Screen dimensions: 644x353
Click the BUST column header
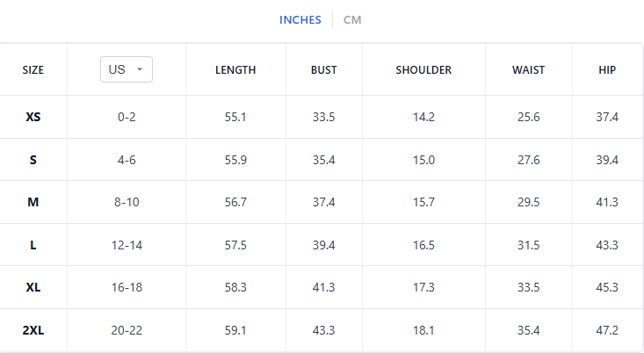(x=323, y=69)
